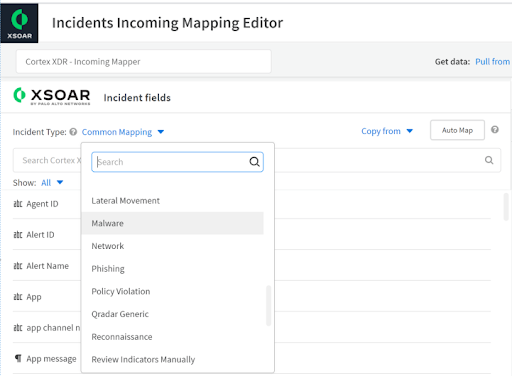Viewport: 512px width, 376px height.
Task: Focus the incident type Search input
Action: point(177,162)
